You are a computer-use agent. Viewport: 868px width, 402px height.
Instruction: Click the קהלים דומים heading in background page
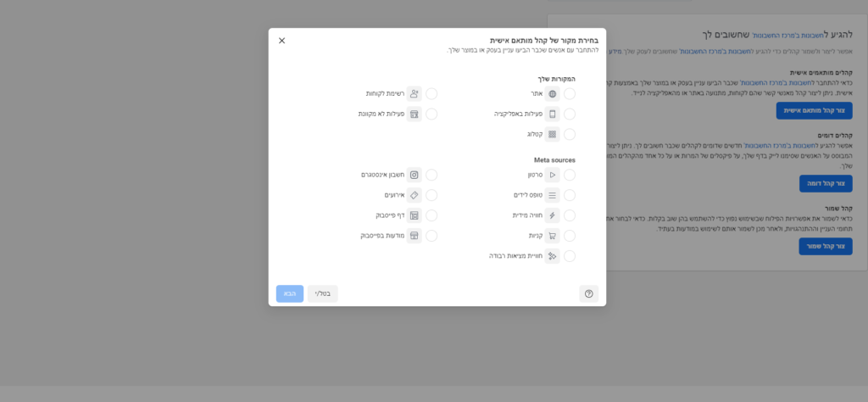tap(835, 135)
